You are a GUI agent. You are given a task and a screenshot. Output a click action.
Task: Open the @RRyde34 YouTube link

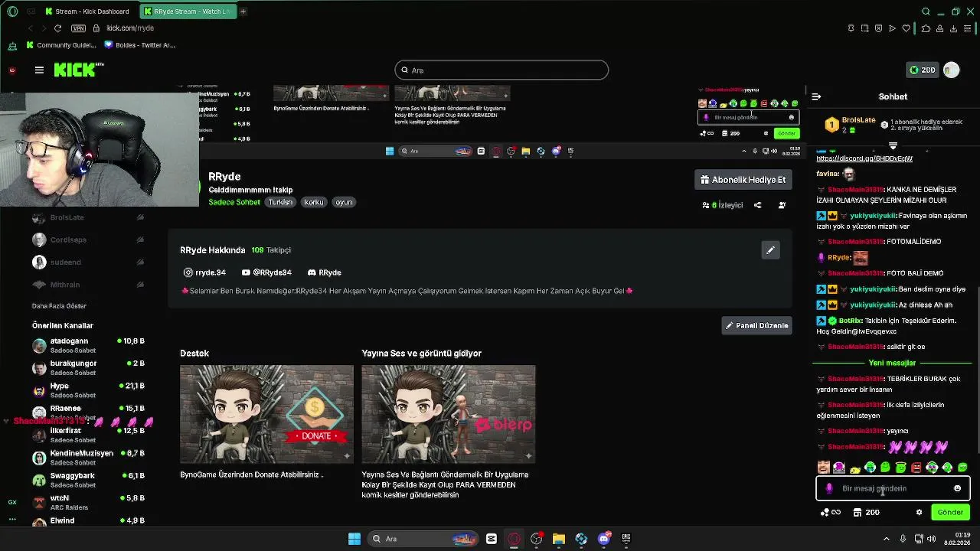click(x=266, y=272)
